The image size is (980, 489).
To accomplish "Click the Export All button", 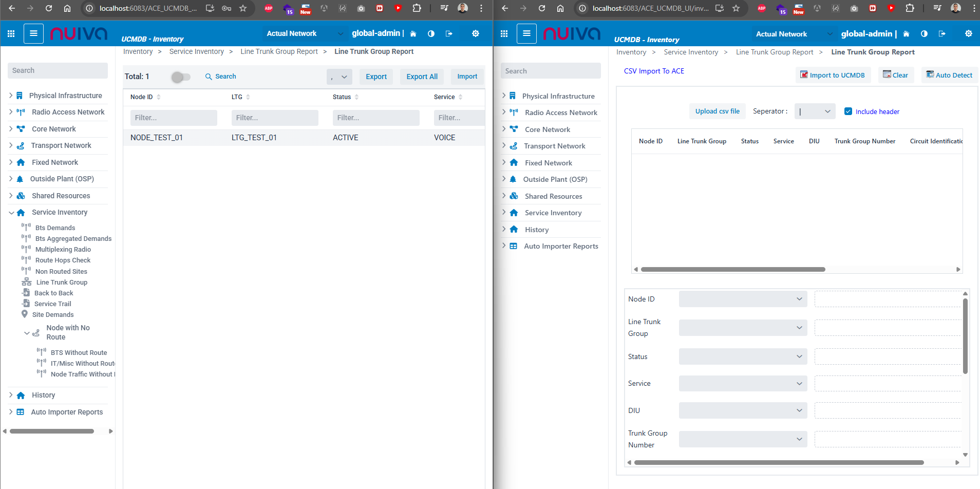I will [422, 77].
